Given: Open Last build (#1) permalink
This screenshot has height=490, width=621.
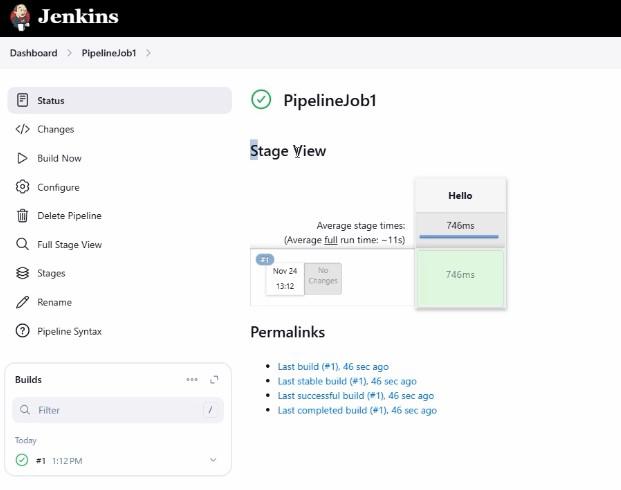Looking at the screenshot, I should 333,367.
